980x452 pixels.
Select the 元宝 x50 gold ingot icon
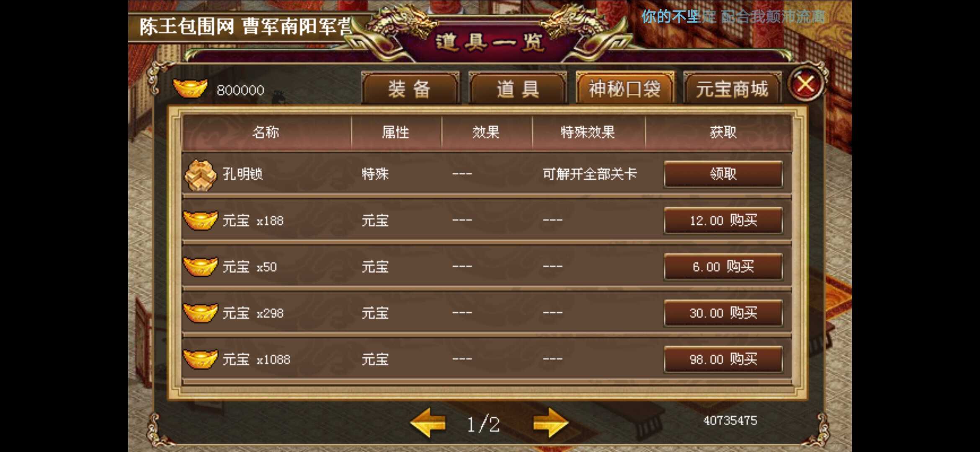[x=200, y=267]
